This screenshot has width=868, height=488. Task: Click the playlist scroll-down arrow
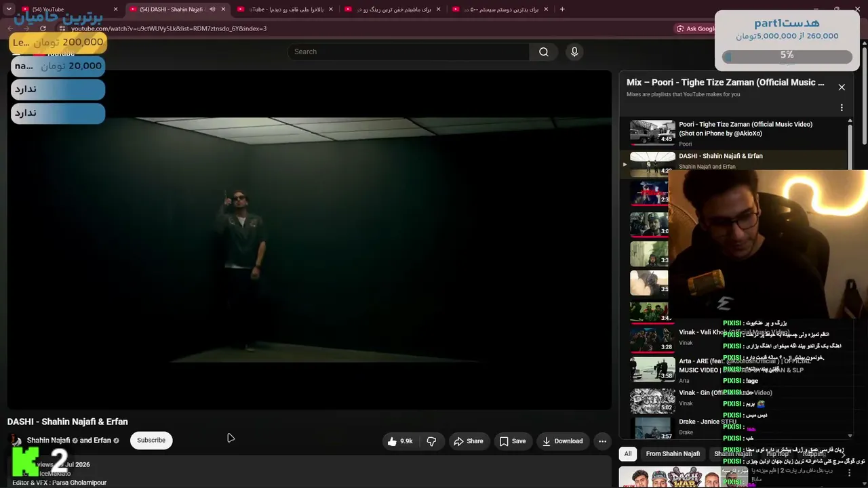(x=850, y=436)
